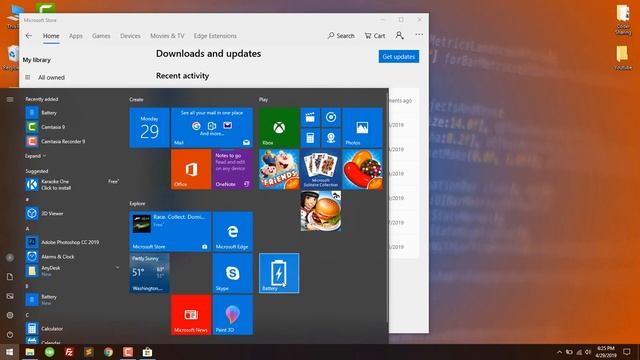
Task: Switch to Apps tab in Store
Action: click(x=76, y=36)
